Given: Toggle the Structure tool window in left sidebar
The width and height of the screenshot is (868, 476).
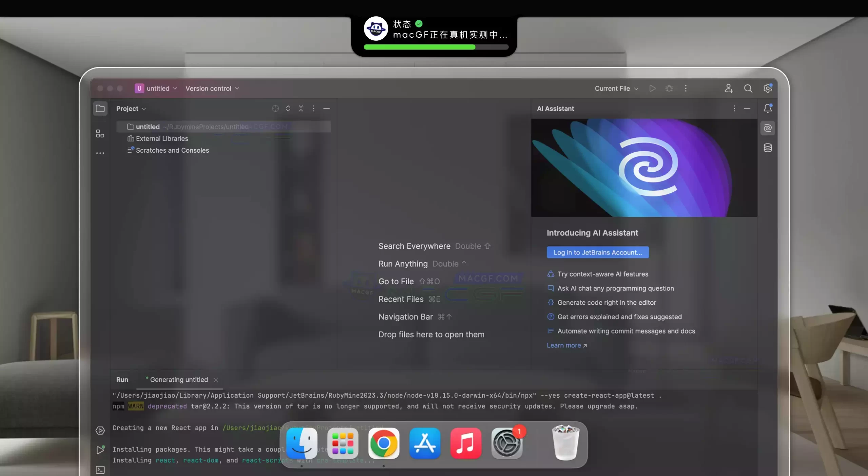Looking at the screenshot, I should [x=99, y=133].
